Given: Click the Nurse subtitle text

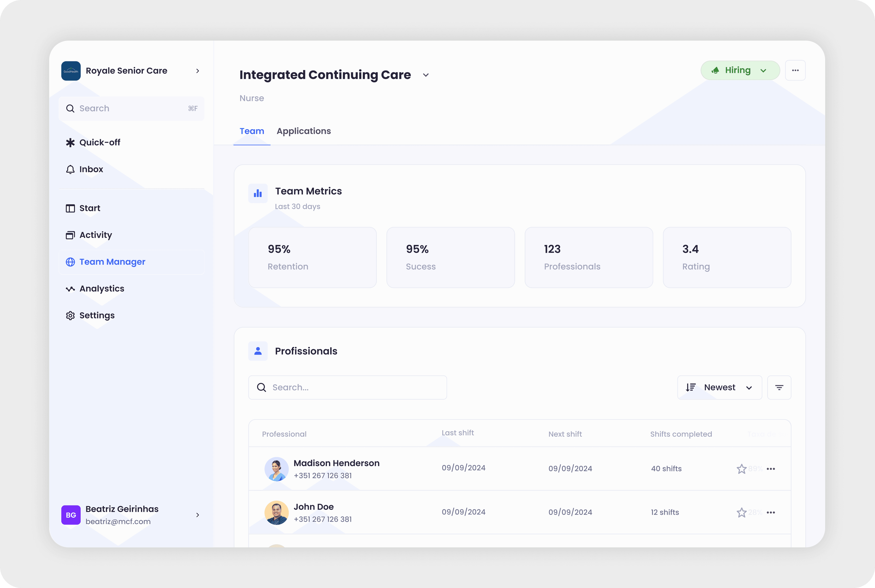Looking at the screenshot, I should click(x=252, y=98).
